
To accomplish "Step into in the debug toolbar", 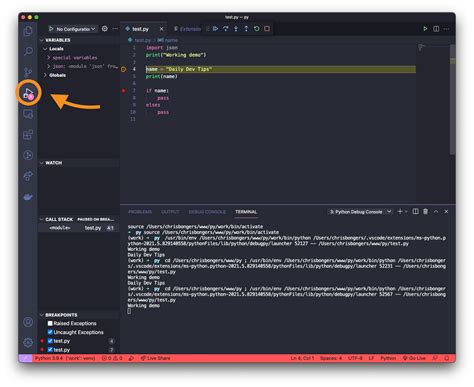I will click(x=236, y=29).
